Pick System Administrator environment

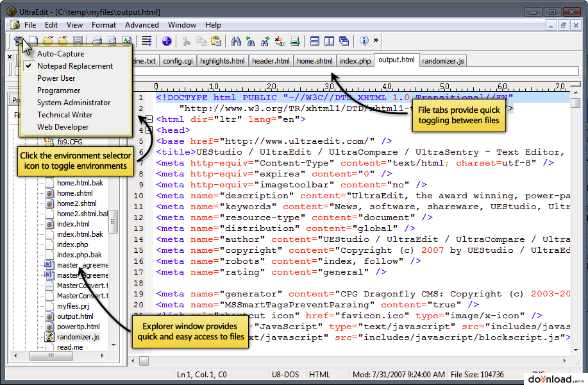(x=74, y=103)
